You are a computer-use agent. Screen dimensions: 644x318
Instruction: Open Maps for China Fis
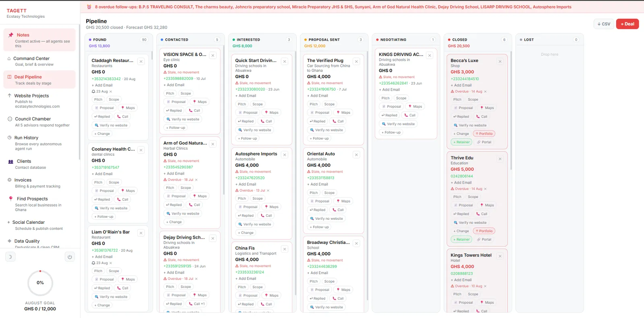(271, 295)
